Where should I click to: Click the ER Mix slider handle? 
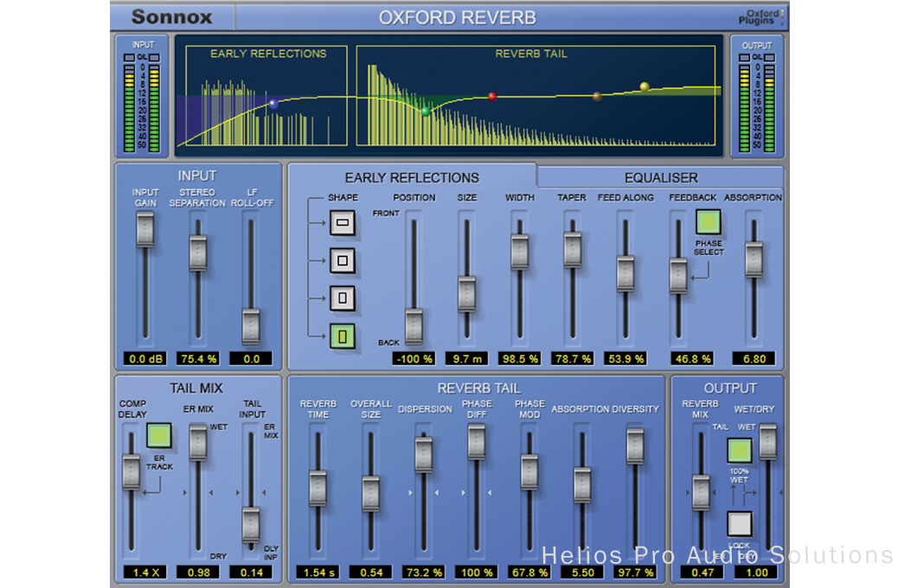tap(198, 443)
